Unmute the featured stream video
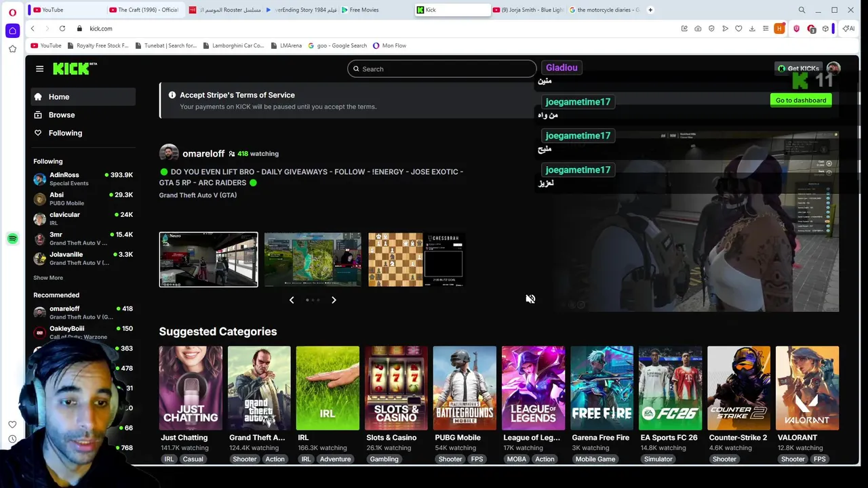 [x=530, y=299]
